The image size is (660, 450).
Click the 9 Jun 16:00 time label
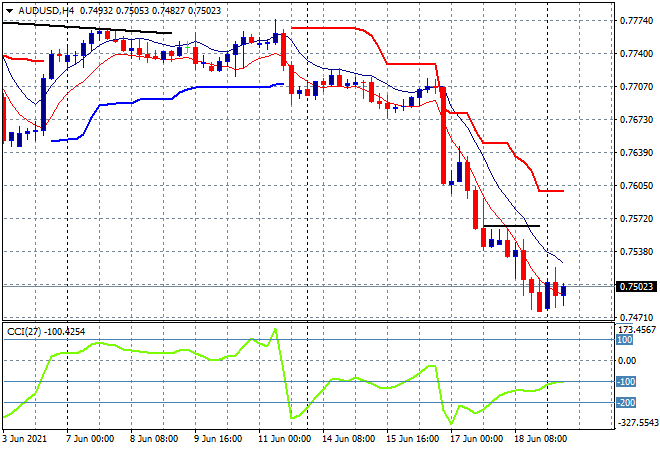218,439
